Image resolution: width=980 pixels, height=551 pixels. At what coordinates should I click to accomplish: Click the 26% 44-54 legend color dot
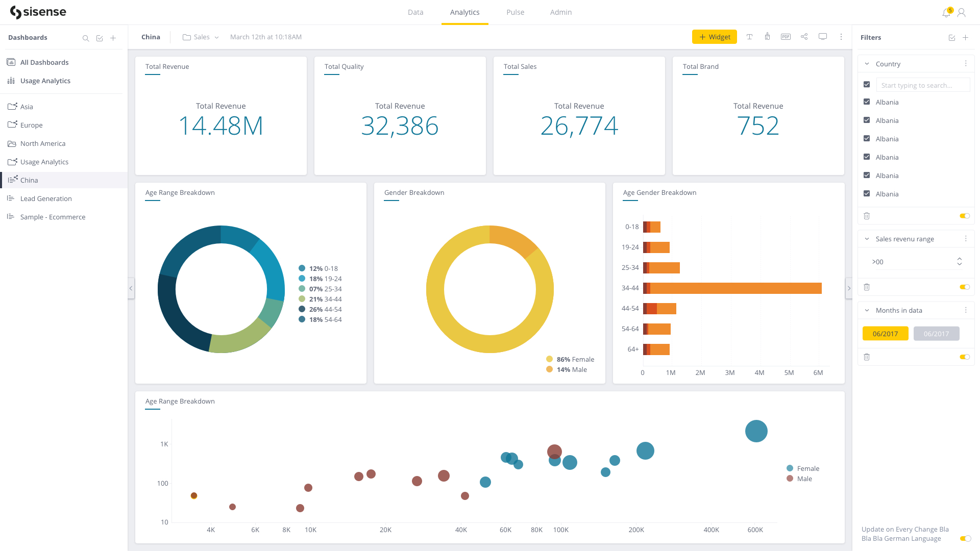coord(302,309)
